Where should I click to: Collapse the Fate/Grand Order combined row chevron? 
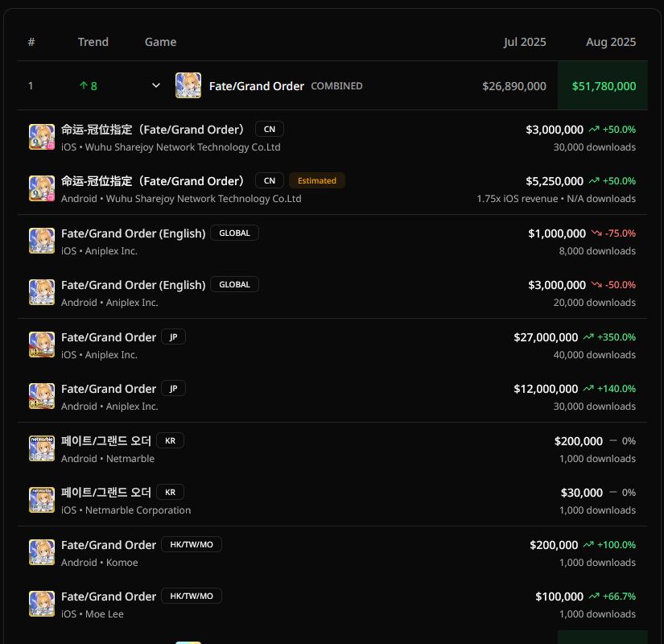[156, 85]
